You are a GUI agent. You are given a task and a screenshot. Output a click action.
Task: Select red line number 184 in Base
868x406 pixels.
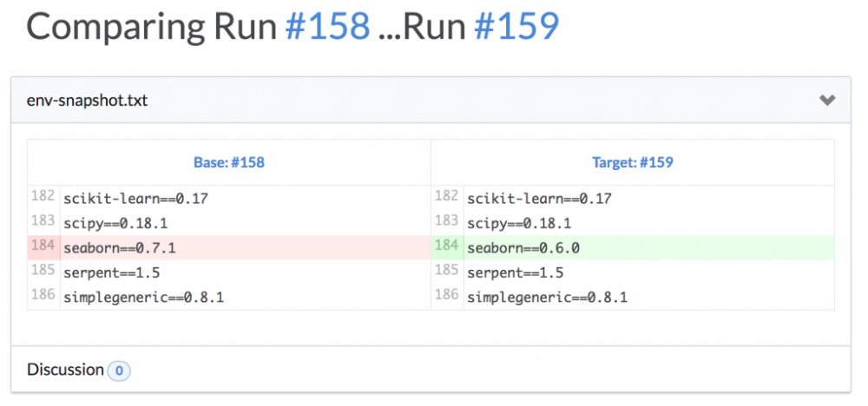point(43,247)
